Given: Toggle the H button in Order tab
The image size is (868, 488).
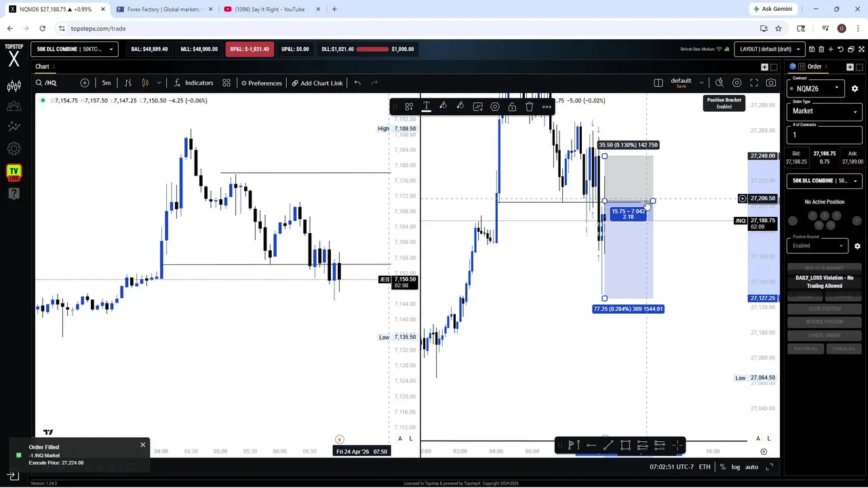Looking at the screenshot, I should pyautogui.click(x=802, y=67).
